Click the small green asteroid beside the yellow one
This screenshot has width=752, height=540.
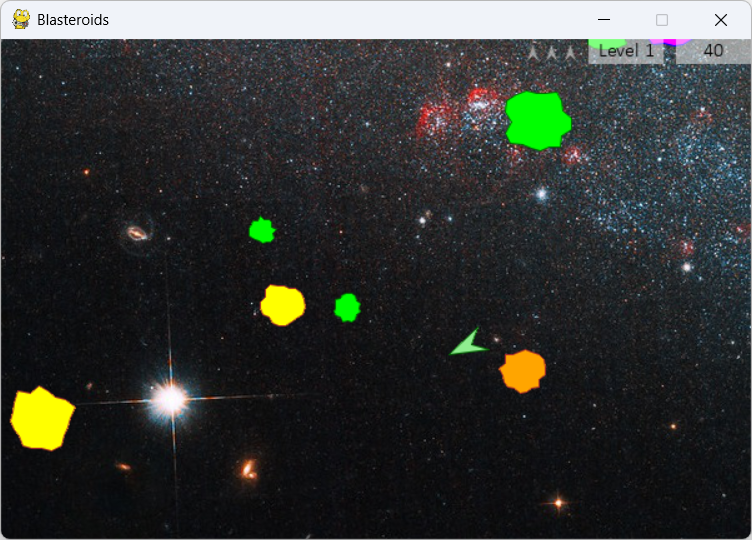pos(347,307)
